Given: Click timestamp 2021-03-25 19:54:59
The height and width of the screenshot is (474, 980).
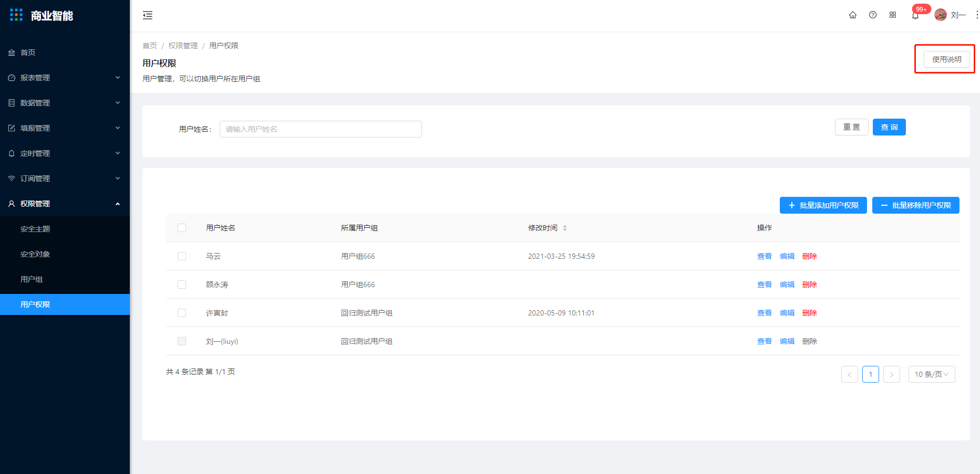Looking at the screenshot, I should (561, 256).
